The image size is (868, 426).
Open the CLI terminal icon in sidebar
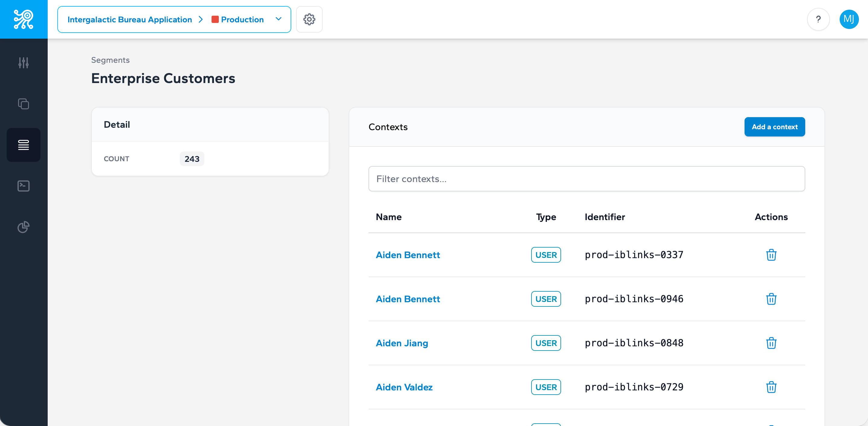click(x=23, y=186)
